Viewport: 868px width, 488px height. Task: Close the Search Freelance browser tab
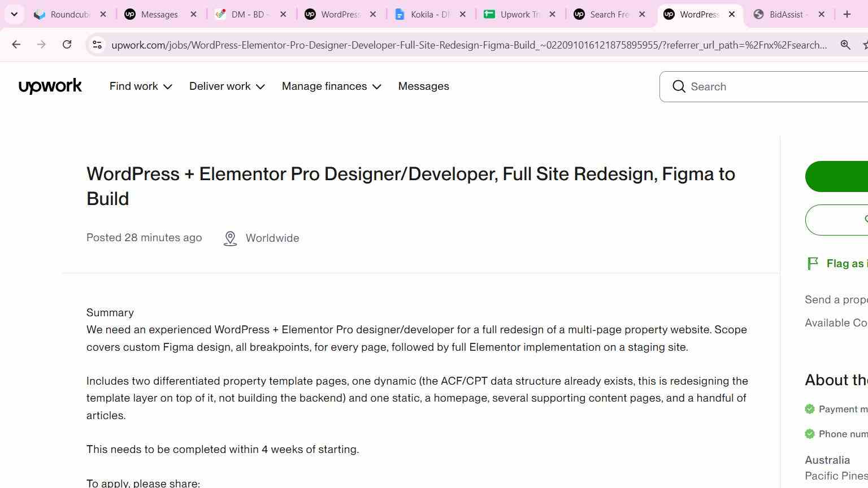point(642,14)
